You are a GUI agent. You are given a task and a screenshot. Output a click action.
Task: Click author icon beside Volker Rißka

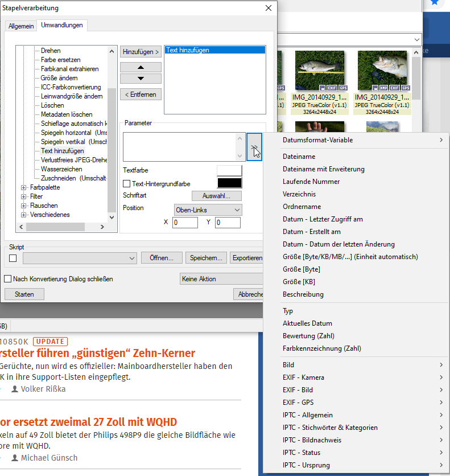pyautogui.click(x=15, y=389)
